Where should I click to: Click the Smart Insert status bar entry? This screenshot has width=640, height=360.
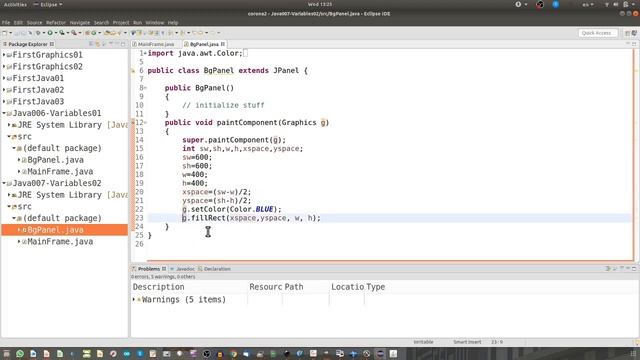(467, 342)
